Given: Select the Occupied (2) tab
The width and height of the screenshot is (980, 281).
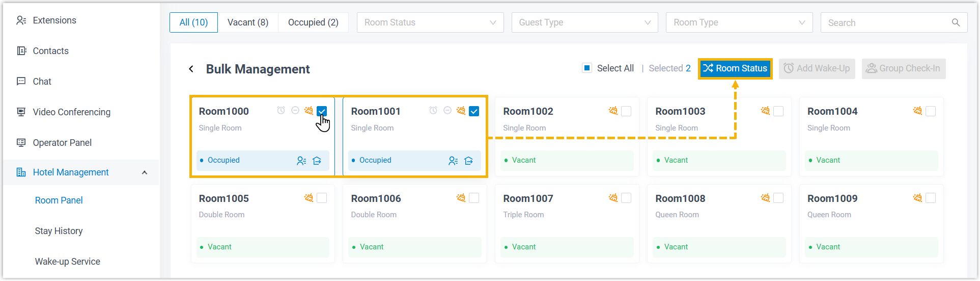Looking at the screenshot, I should click(x=313, y=22).
